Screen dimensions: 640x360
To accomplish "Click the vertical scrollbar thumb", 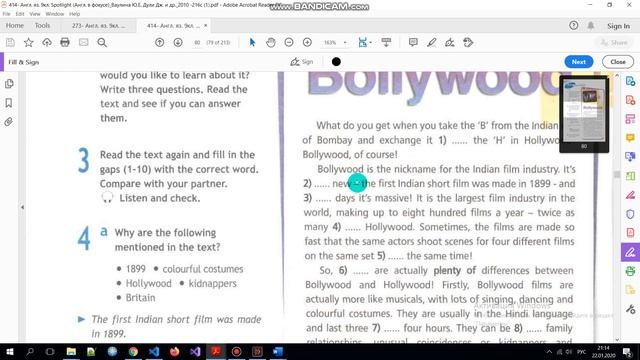I will point(617,174).
